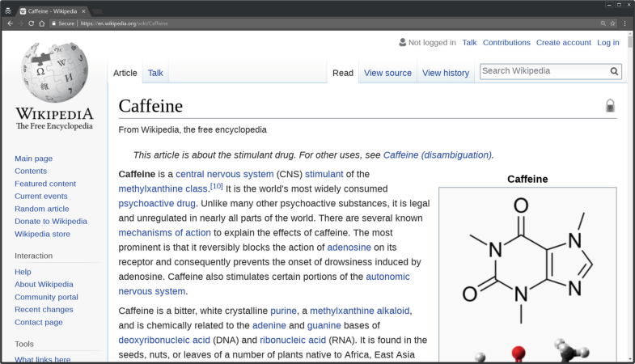
Task: Bookmark this page with the star icon
Action: tap(612, 23)
